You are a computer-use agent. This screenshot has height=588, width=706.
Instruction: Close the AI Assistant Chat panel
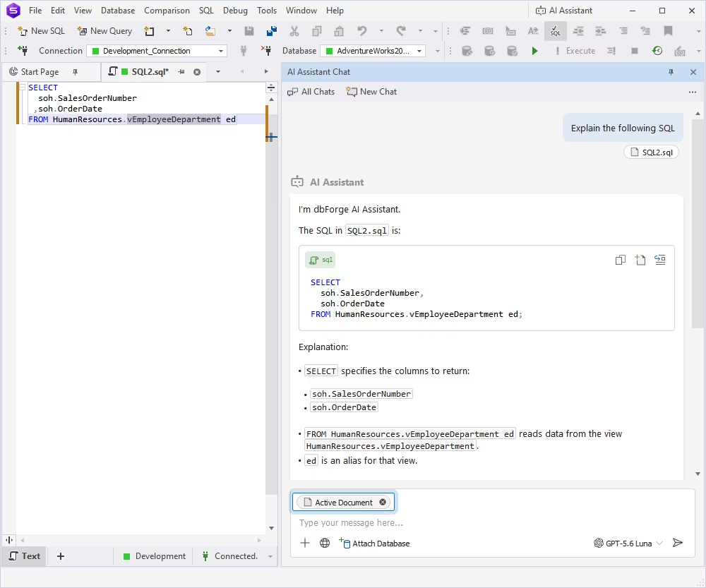pyautogui.click(x=693, y=72)
